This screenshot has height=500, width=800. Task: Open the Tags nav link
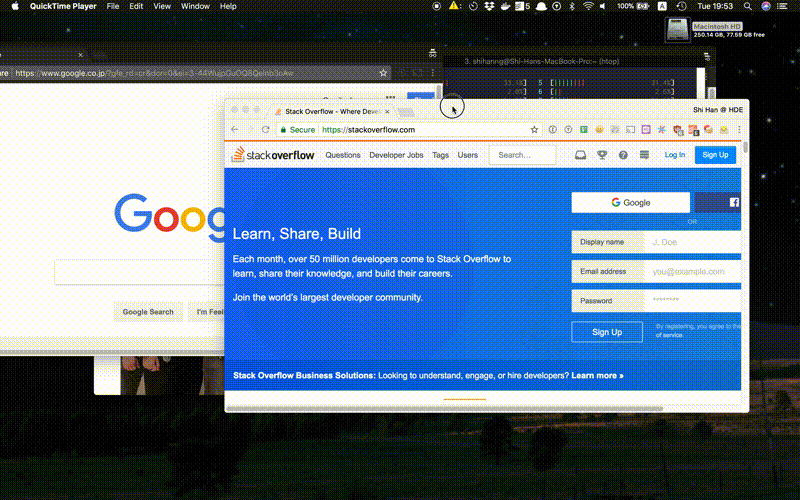coord(440,155)
